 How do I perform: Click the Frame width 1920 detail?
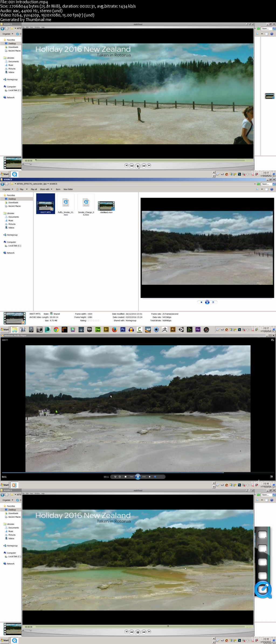pos(84,314)
